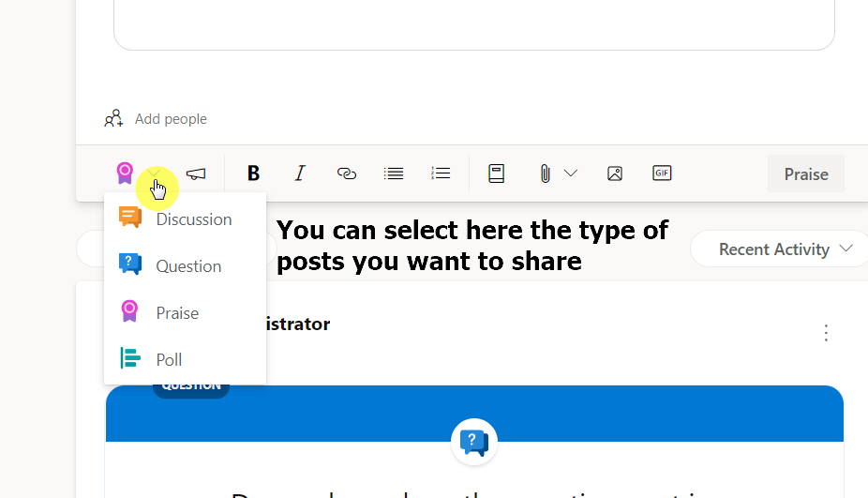This screenshot has width=868, height=498.
Task: Insert an image with picture icon
Action: click(615, 174)
